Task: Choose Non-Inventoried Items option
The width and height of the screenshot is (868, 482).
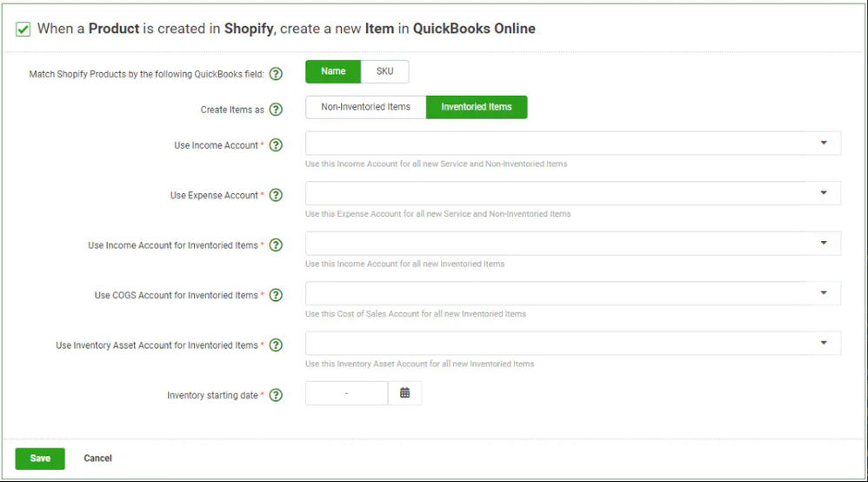Action: 365,107
